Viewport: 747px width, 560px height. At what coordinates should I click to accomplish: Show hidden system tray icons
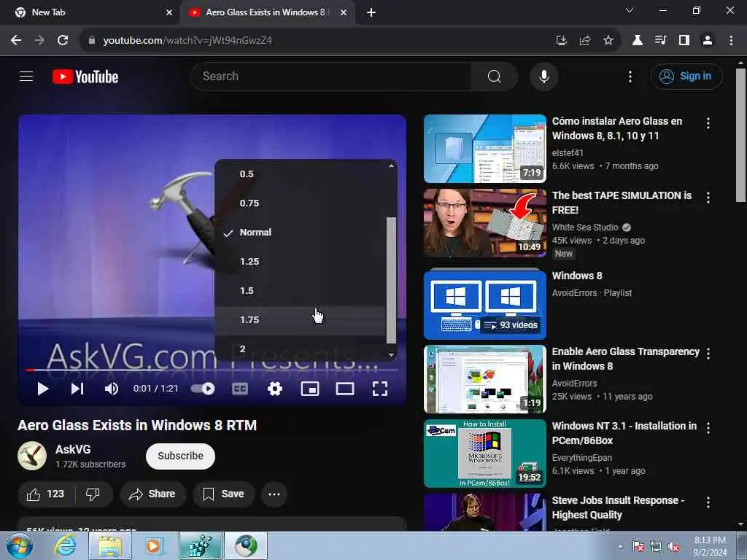coord(620,545)
